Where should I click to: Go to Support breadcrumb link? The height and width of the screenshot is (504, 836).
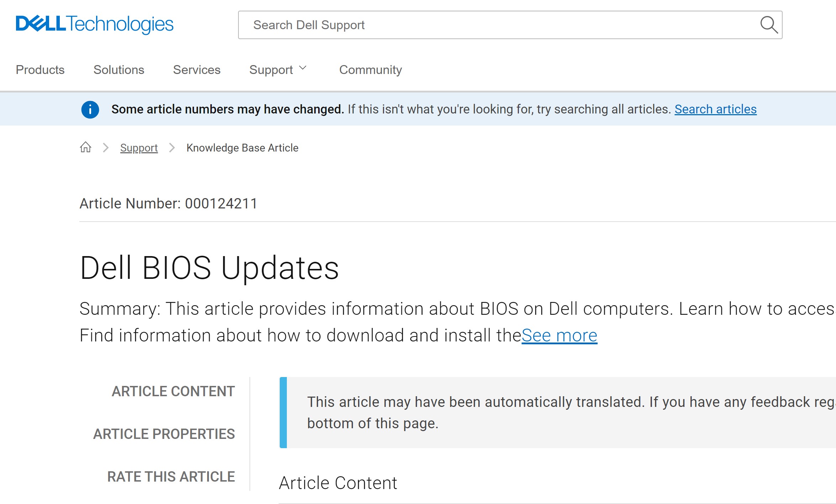[x=139, y=148]
